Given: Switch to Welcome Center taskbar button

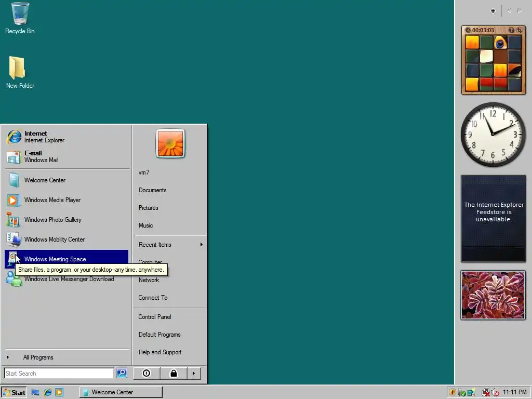Looking at the screenshot, I should 121,392.
